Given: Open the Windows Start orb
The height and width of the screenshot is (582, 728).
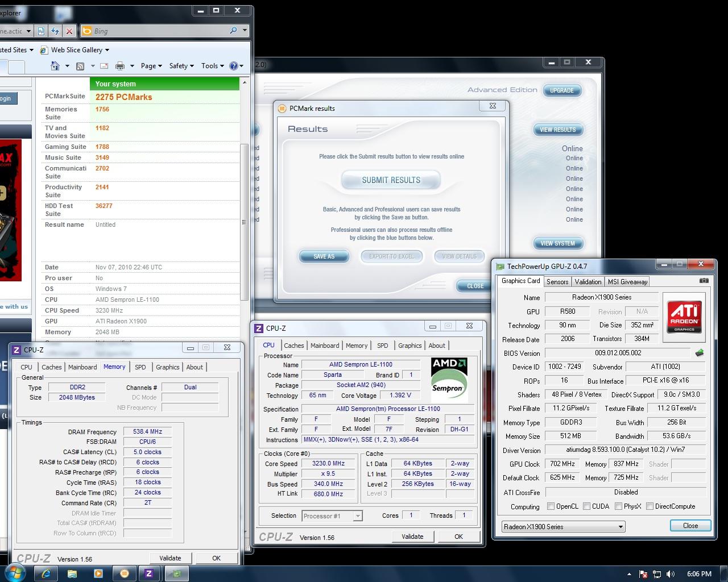Looking at the screenshot, I should (x=14, y=573).
